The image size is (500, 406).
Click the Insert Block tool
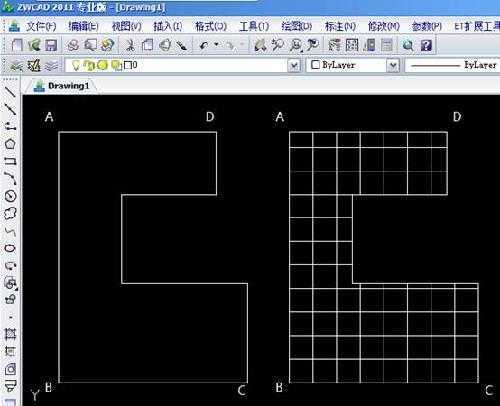tap(11, 283)
